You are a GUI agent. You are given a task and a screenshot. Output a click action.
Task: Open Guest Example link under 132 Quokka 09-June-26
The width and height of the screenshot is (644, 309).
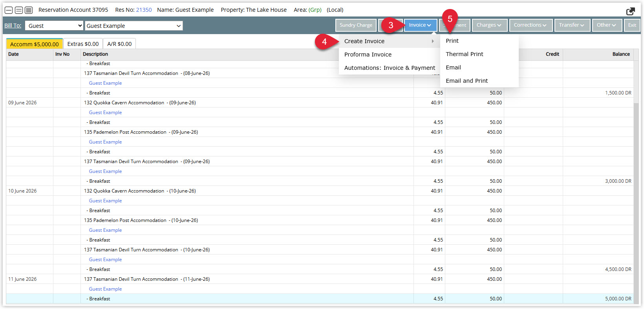tap(105, 113)
